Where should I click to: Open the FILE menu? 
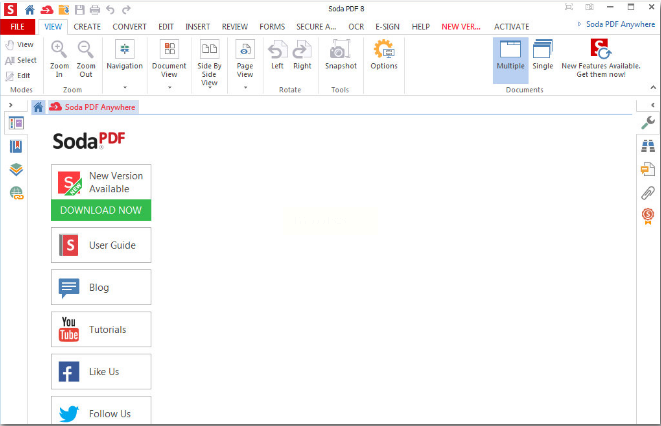(17, 27)
